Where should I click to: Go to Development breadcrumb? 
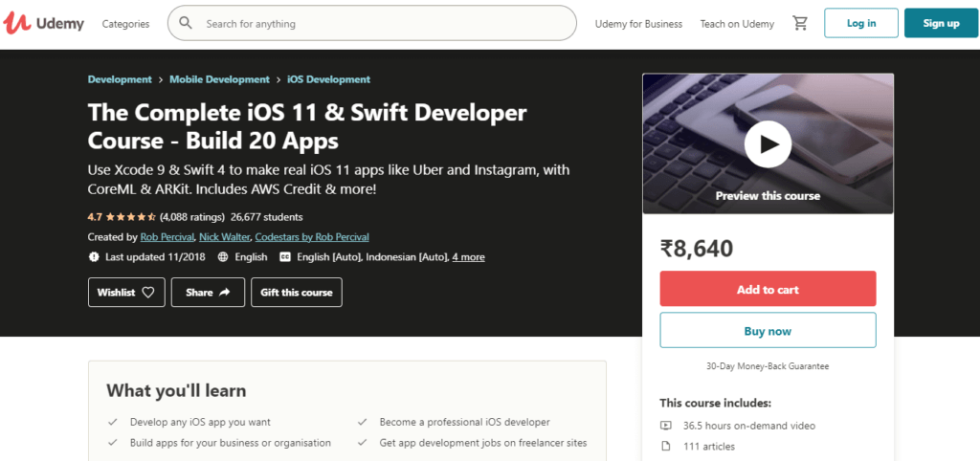(x=120, y=79)
